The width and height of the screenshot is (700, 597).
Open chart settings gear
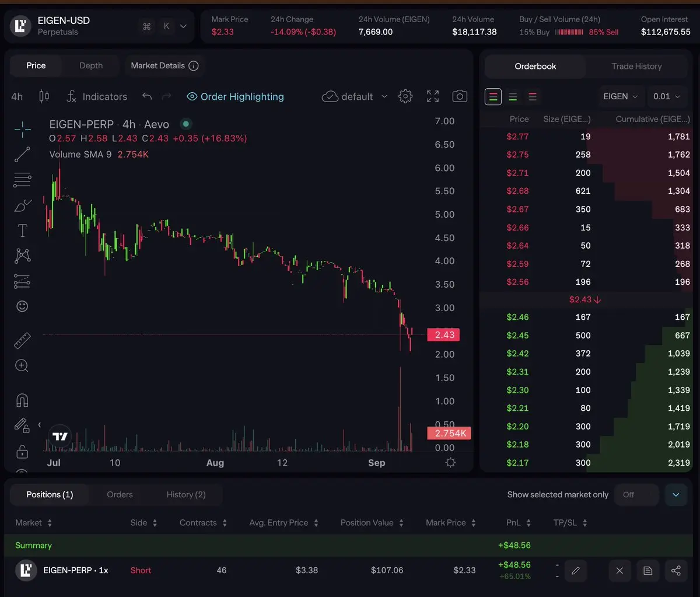405,96
